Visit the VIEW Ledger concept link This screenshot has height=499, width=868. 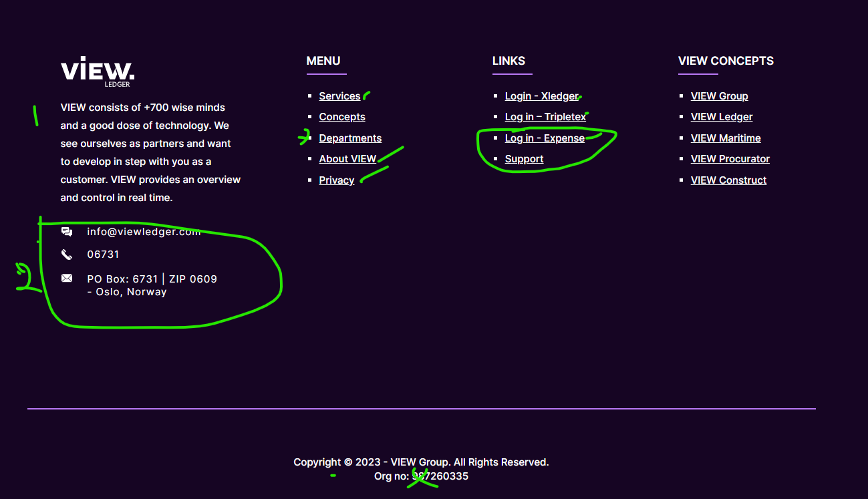722,117
